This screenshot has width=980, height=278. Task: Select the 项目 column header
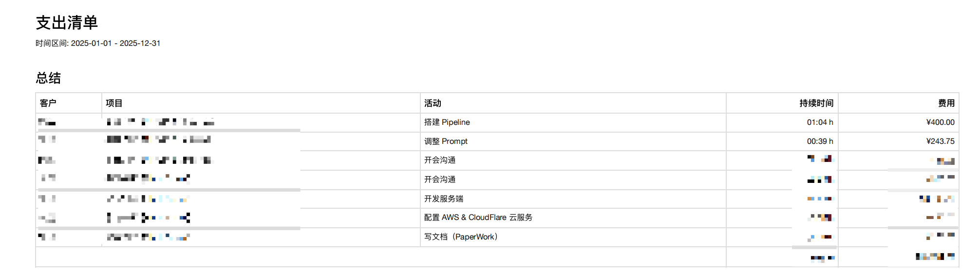point(114,103)
